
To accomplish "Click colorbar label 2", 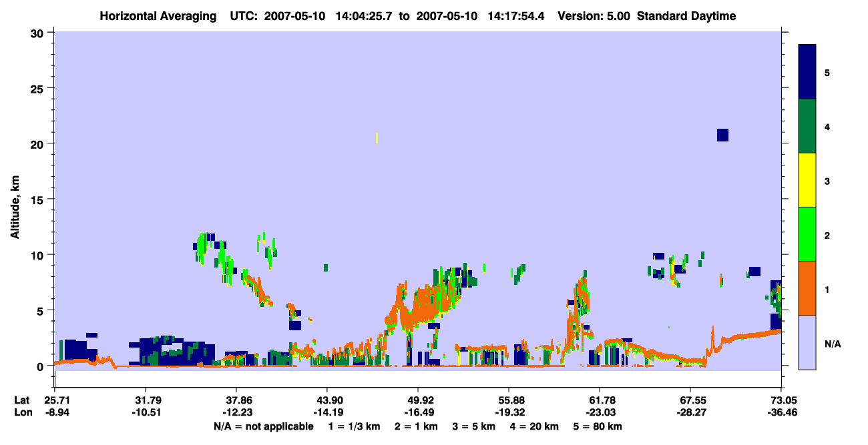I will click(827, 235).
